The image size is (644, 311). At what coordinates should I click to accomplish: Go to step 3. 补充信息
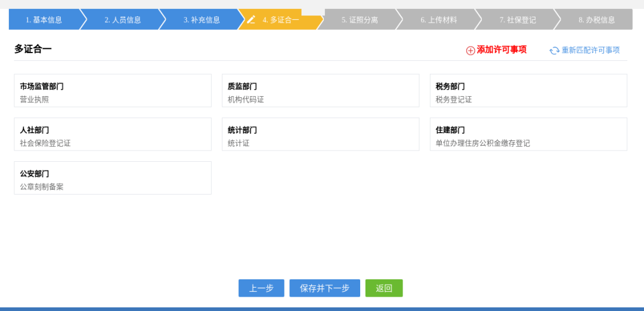(202, 20)
